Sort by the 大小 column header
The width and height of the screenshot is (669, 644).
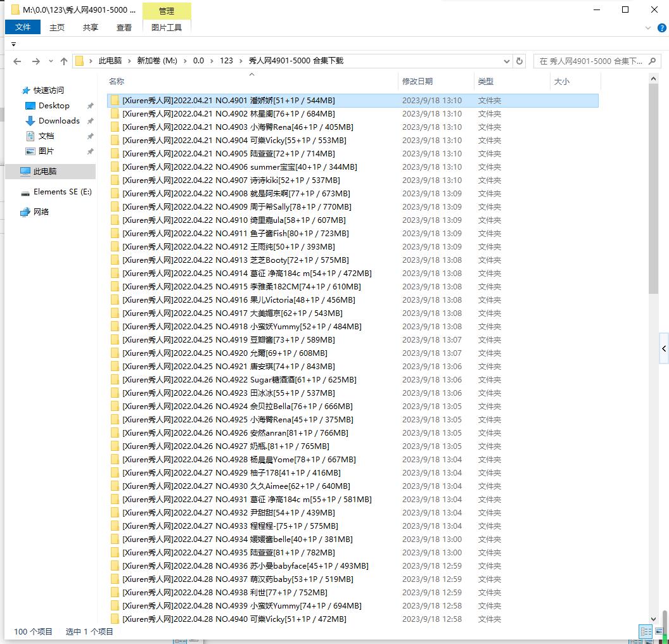click(x=575, y=81)
